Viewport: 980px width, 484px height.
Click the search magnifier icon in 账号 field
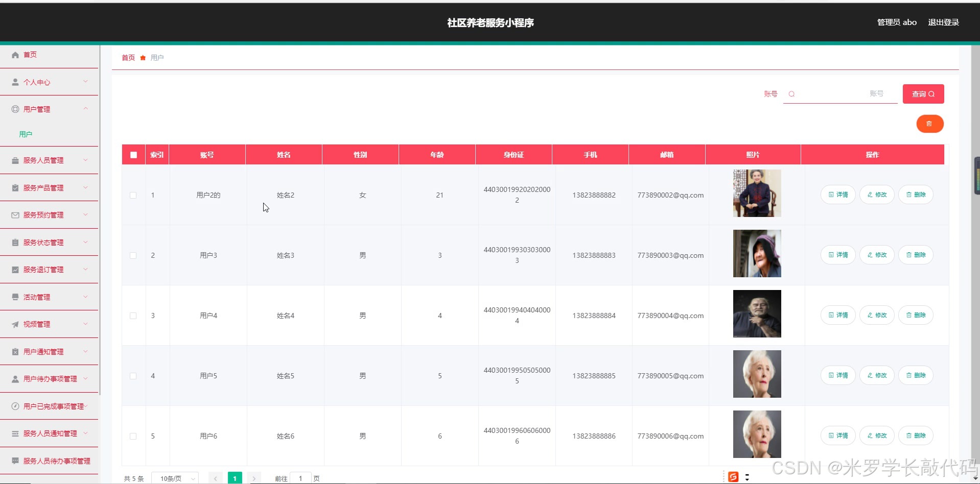point(791,94)
